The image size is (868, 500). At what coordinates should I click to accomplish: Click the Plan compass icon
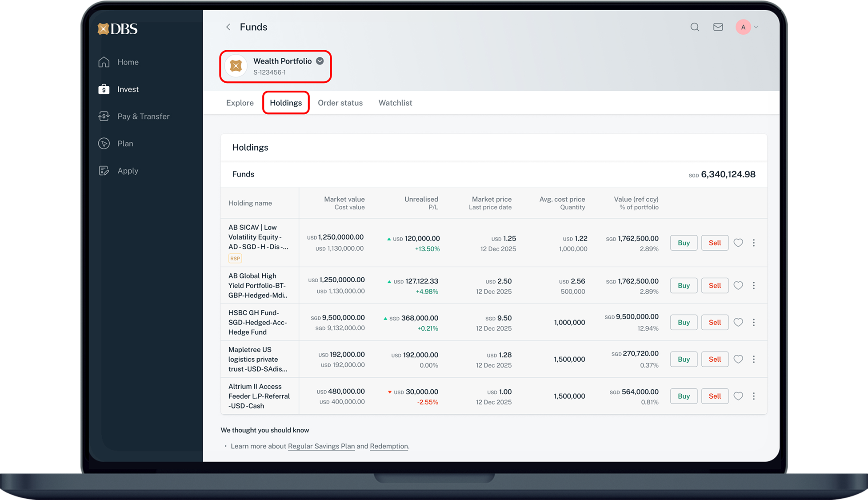coord(104,144)
